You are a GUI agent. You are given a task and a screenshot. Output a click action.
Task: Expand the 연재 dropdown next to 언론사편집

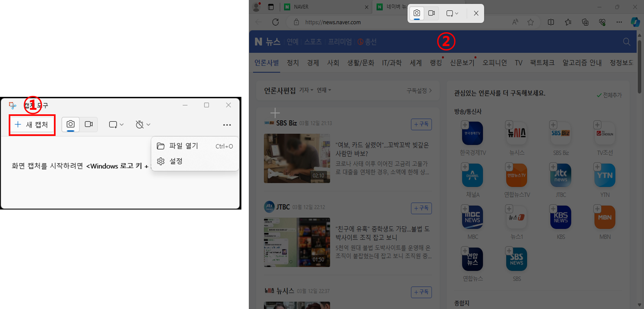pyautogui.click(x=324, y=90)
